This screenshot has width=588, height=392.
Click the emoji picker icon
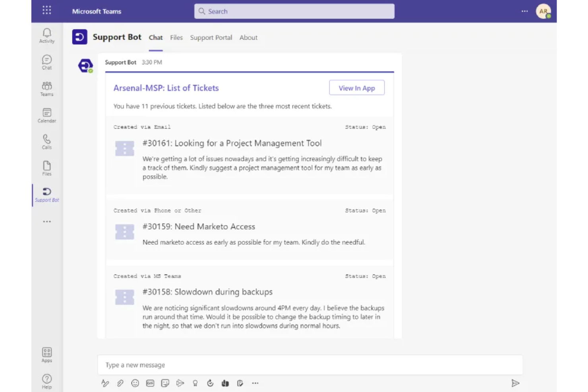pyautogui.click(x=135, y=383)
